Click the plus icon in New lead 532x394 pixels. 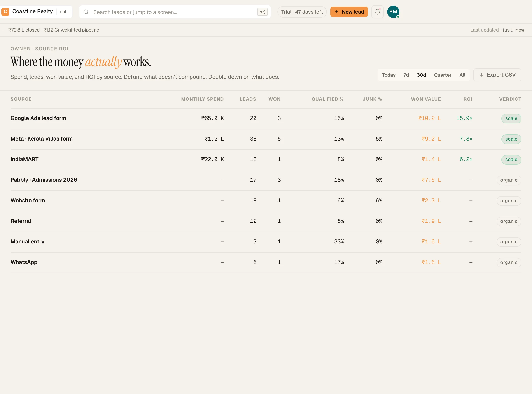tap(337, 12)
